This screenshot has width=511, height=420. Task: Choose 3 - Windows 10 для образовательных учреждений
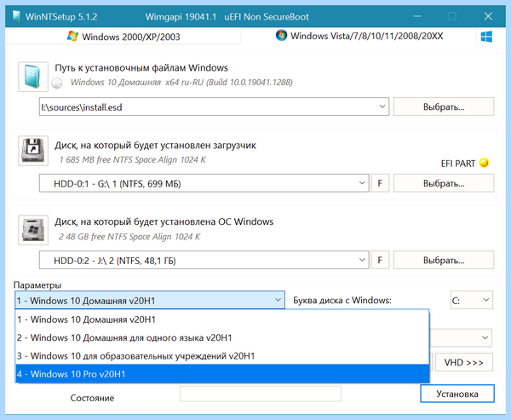pyautogui.click(x=222, y=356)
